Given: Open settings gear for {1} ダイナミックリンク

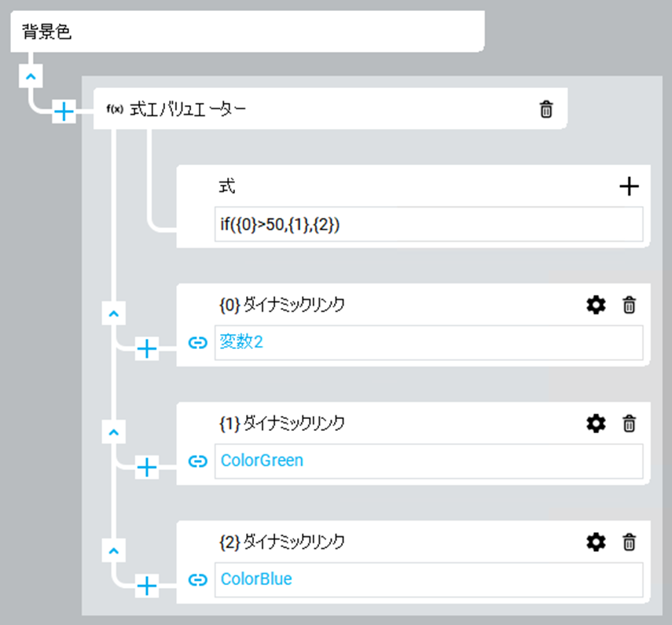Looking at the screenshot, I should 597,424.
